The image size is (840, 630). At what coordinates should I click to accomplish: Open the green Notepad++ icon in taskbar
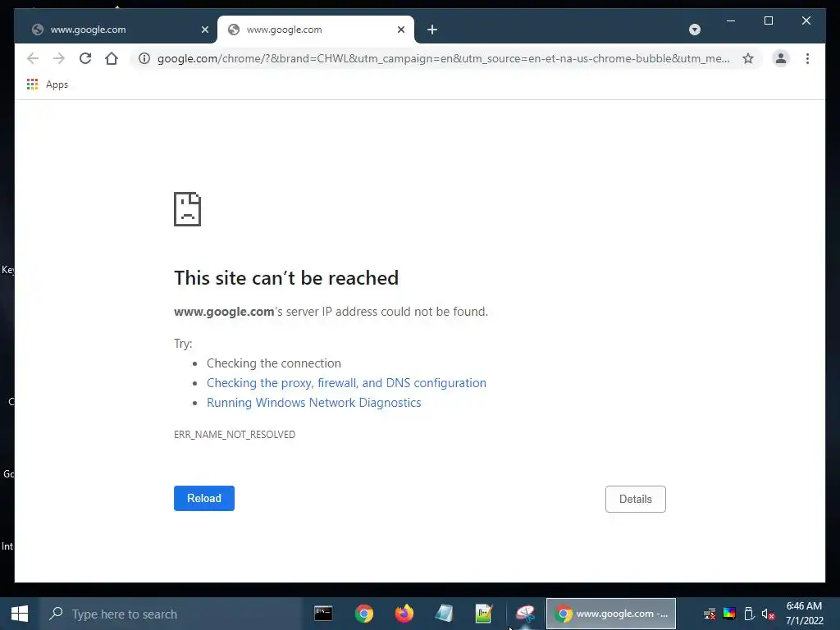(x=484, y=614)
